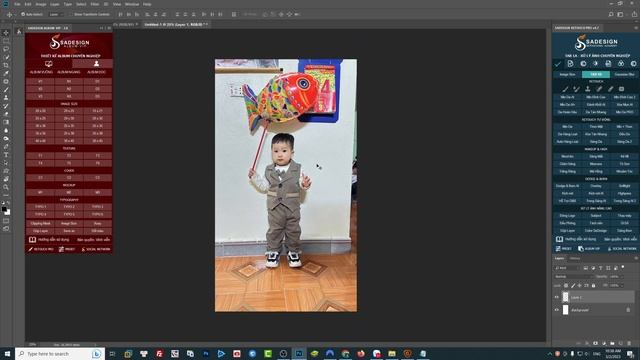This screenshot has height=360, width=640.
Task: Open the Normal blend mode dropdown
Action: 573,276
